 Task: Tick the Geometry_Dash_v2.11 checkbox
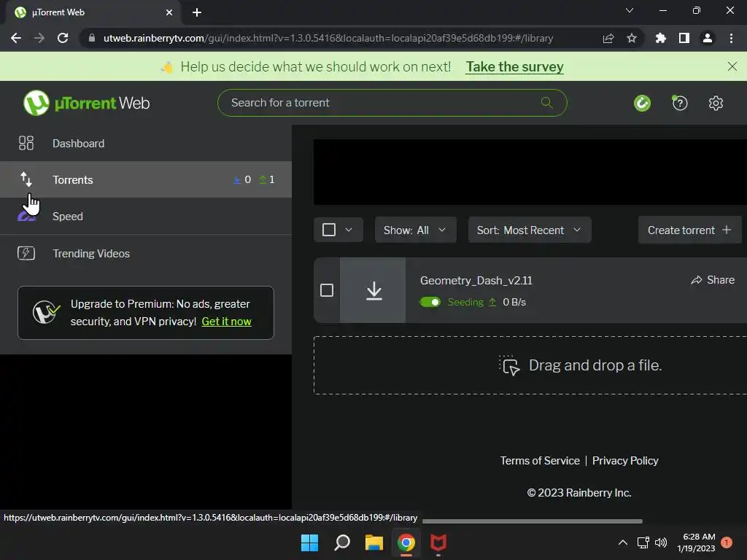(327, 290)
